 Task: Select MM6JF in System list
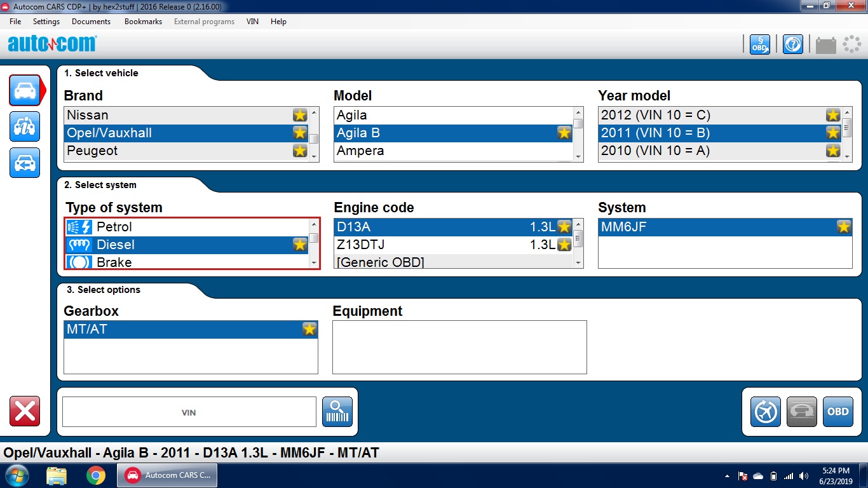(x=725, y=227)
